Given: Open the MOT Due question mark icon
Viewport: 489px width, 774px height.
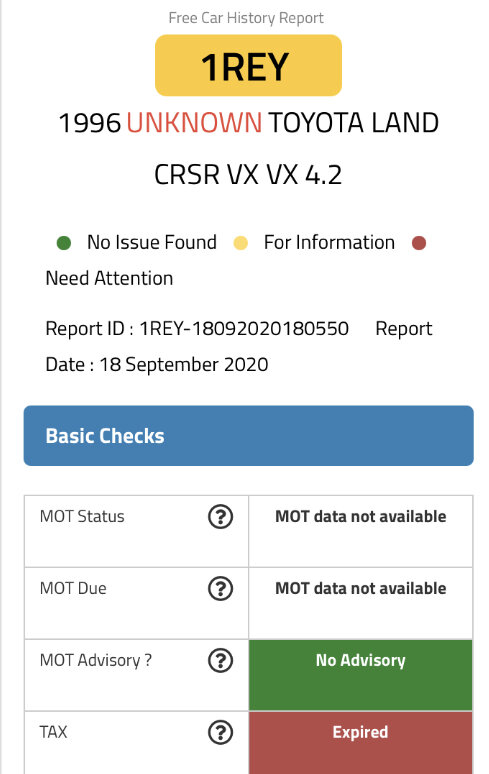Looking at the screenshot, I should tap(220, 588).
